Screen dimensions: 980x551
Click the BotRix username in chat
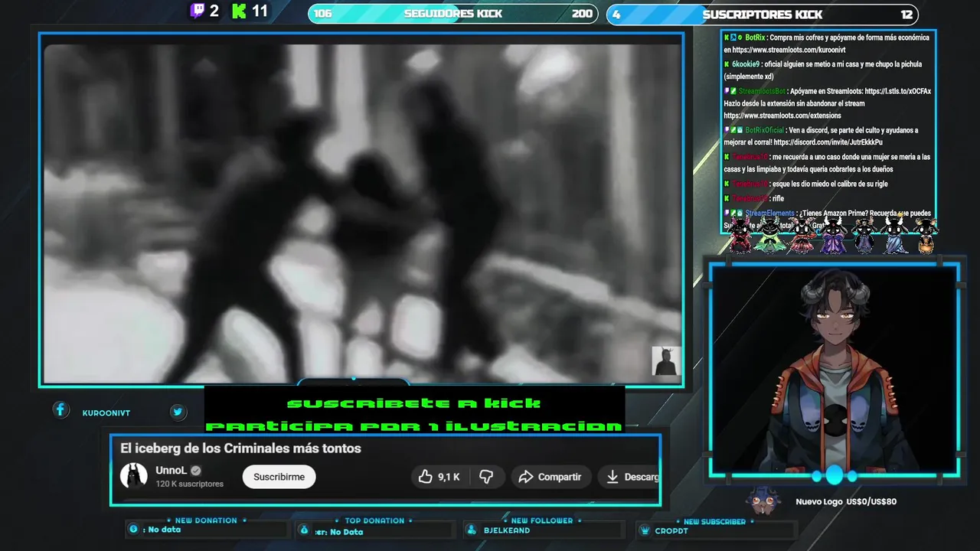coord(755,37)
